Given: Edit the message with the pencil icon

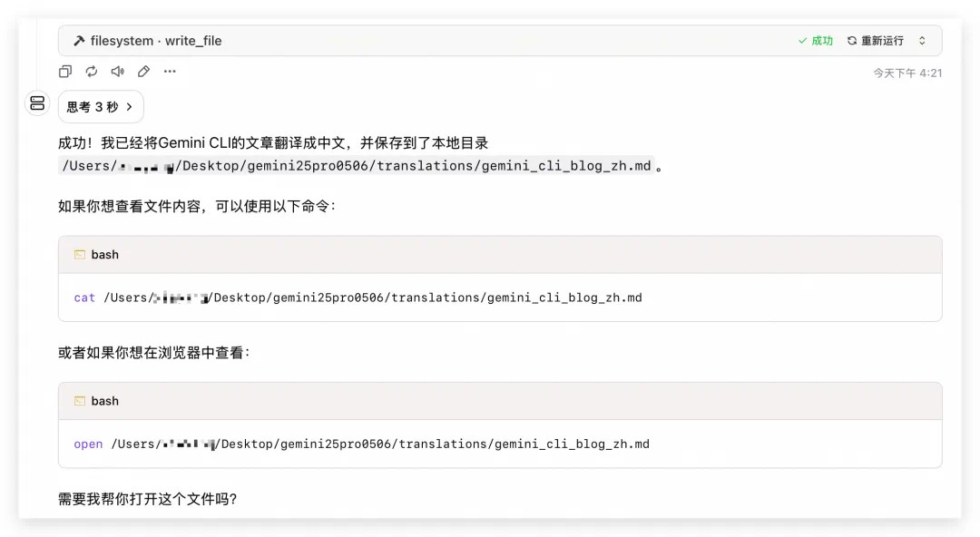Looking at the screenshot, I should (x=143, y=72).
